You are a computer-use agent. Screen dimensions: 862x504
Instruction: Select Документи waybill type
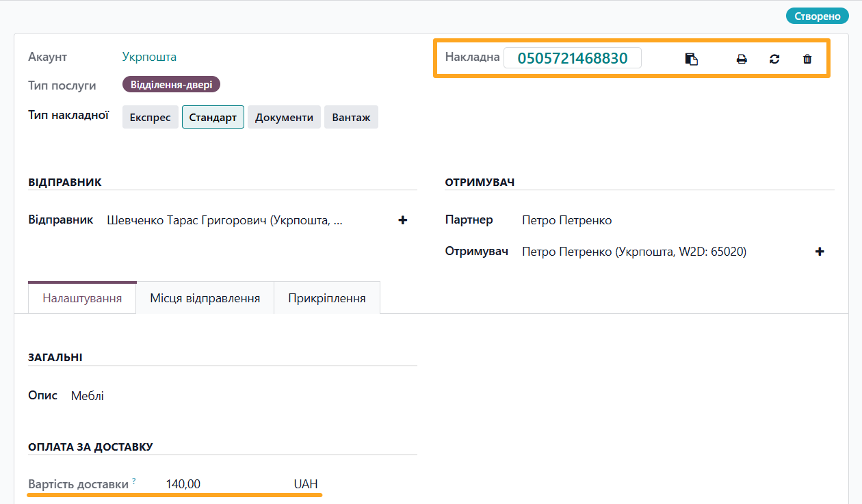(x=284, y=117)
